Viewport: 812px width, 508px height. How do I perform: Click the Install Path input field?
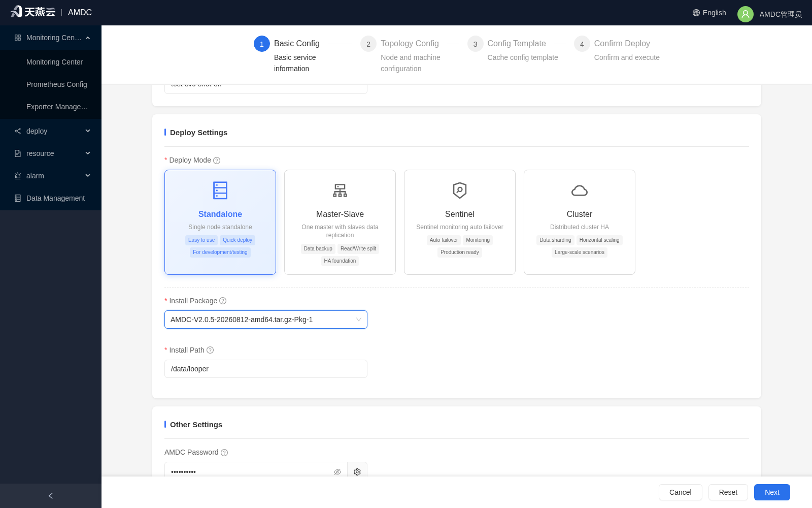pos(266,369)
